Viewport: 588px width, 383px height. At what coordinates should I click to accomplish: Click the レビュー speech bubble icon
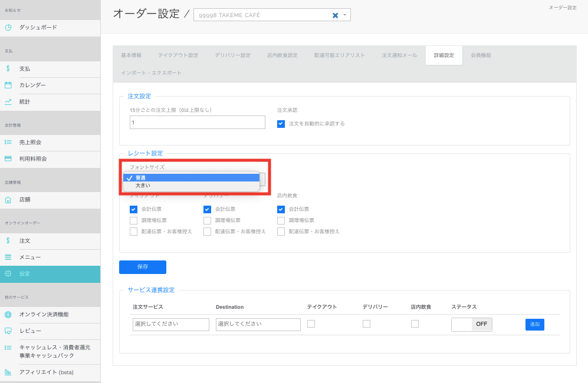(8, 331)
